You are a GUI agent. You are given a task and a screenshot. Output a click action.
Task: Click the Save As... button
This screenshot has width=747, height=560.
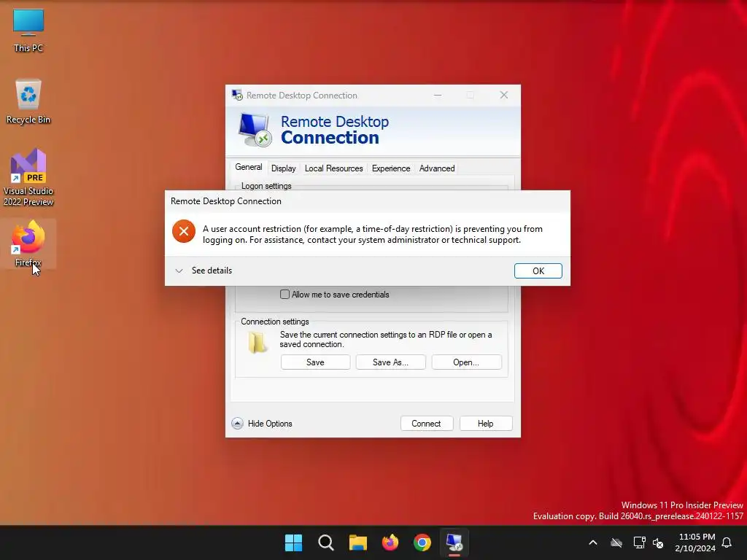point(391,362)
